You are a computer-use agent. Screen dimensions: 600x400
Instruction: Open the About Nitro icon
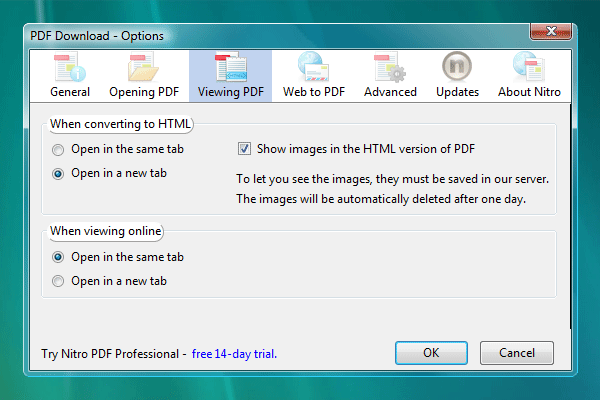pos(528,67)
